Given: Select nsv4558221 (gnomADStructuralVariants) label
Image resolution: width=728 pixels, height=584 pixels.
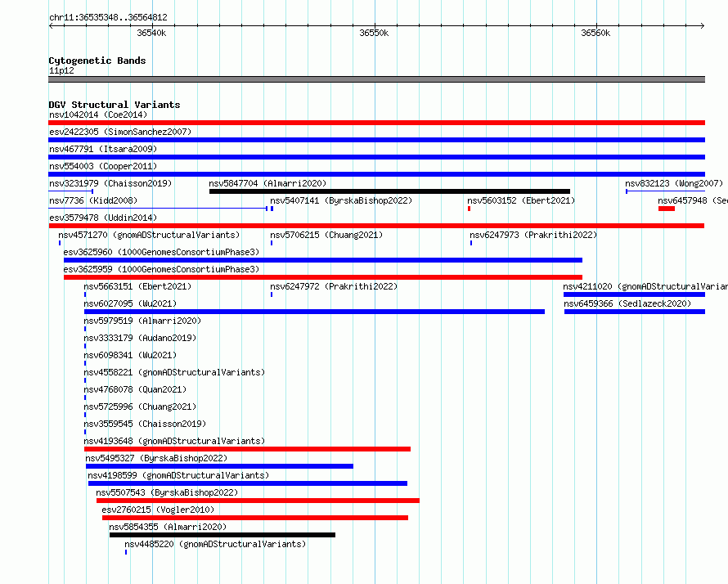Looking at the screenshot, I should [x=174, y=372].
